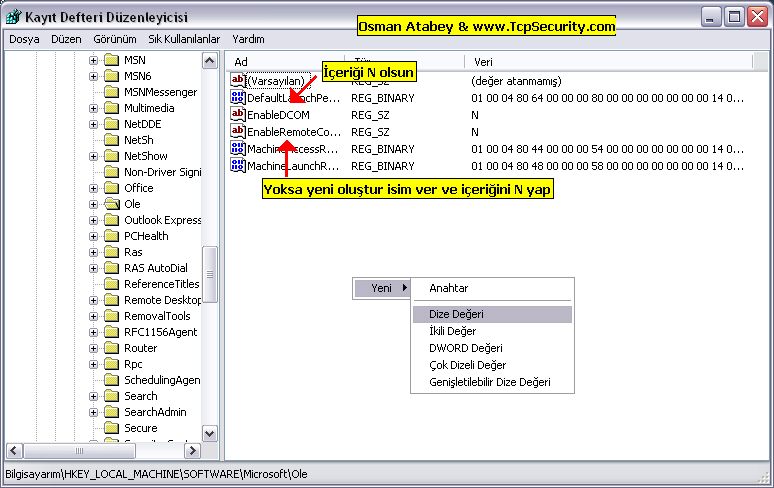Screen dimensions: 774x488
Task: Click the MachineAccessRestriction binary value icon
Action: [238, 149]
